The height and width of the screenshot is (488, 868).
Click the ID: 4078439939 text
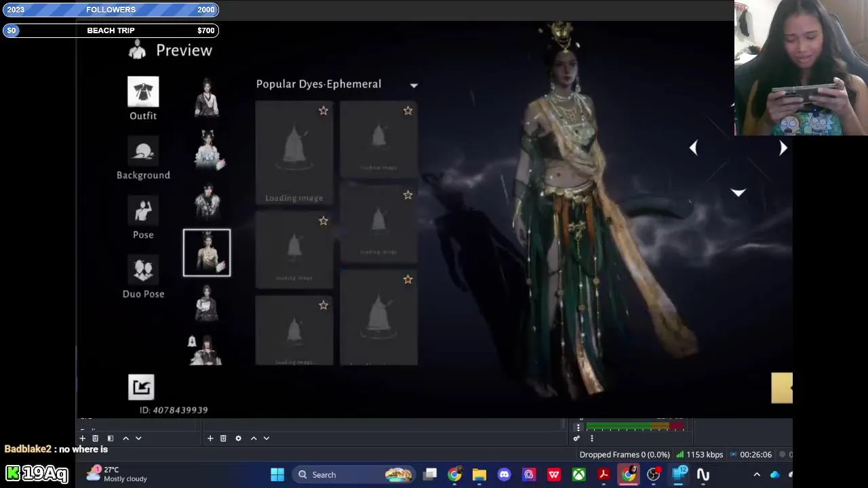pos(174,410)
